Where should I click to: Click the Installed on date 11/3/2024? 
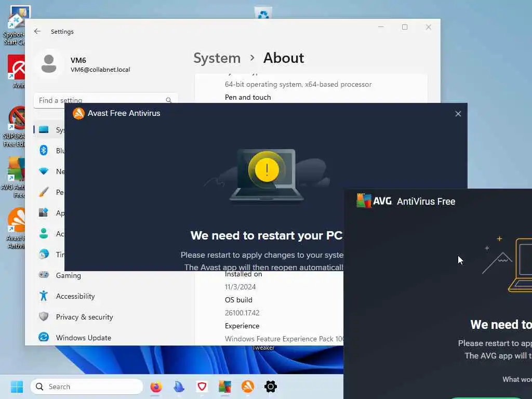(x=240, y=287)
